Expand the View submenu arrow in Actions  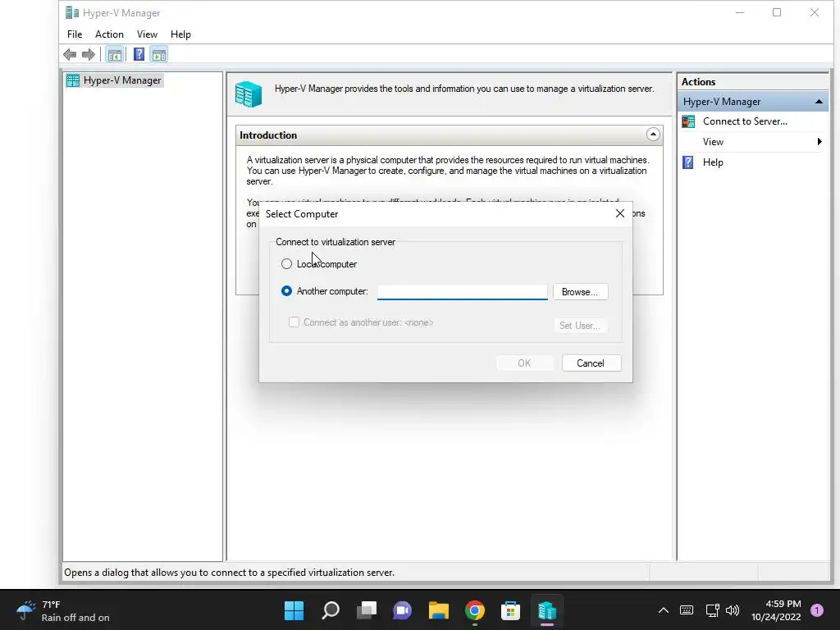[x=819, y=142]
